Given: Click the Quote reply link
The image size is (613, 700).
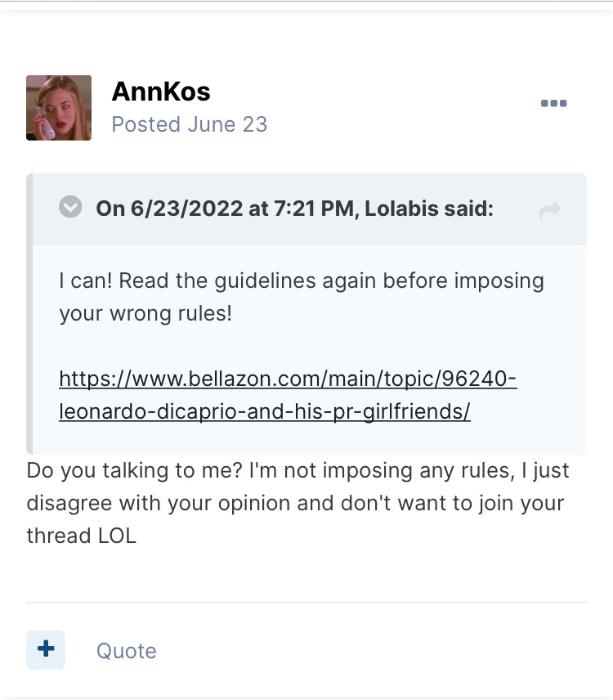Looking at the screenshot, I should 126,651.
